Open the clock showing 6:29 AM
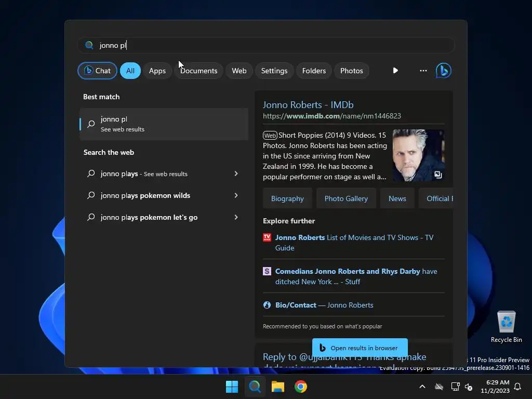Image resolution: width=532 pixels, height=399 pixels. (495, 387)
